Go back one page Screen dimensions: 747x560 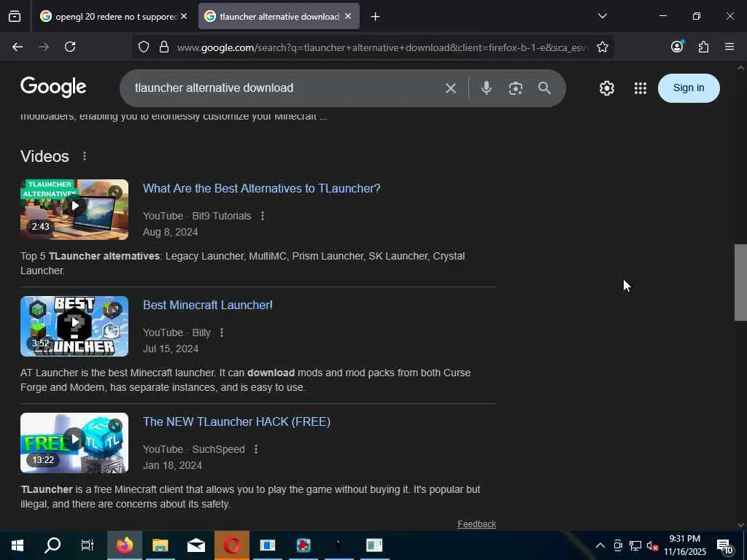(x=18, y=47)
